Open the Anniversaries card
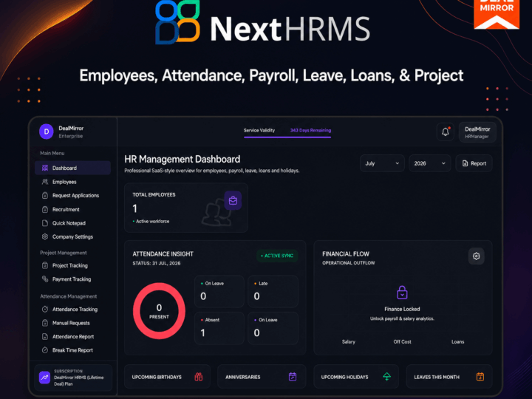Viewport: 532px width, 399px height. coord(262,377)
